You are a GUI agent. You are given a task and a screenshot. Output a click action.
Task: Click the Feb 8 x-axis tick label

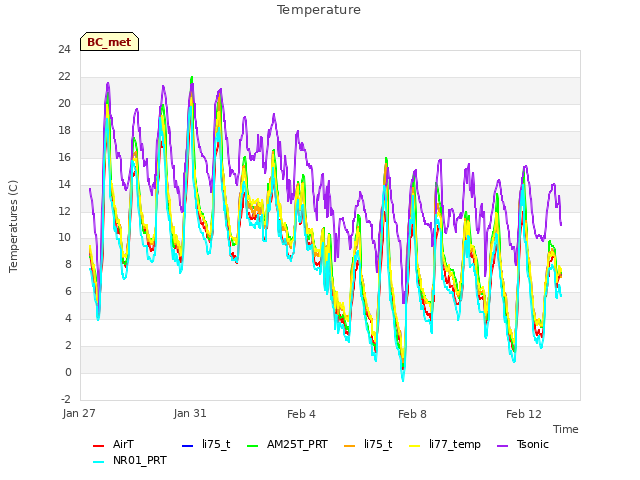click(412, 414)
